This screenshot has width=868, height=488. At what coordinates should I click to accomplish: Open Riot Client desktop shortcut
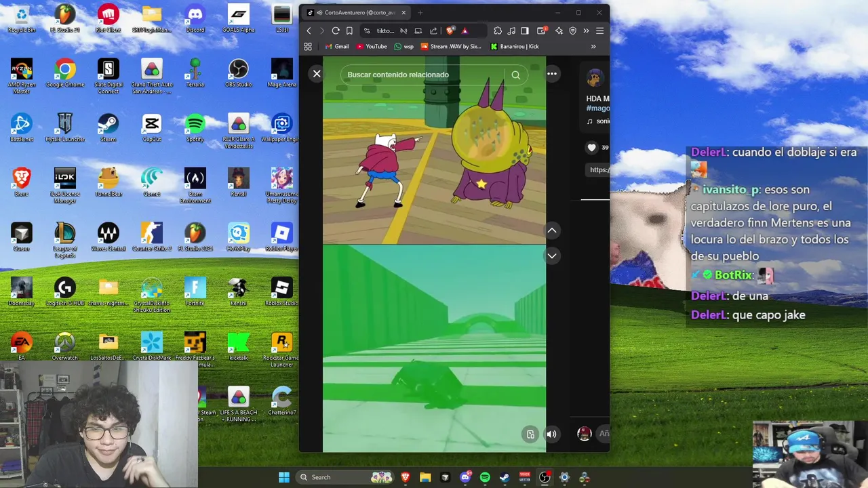[x=108, y=19]
